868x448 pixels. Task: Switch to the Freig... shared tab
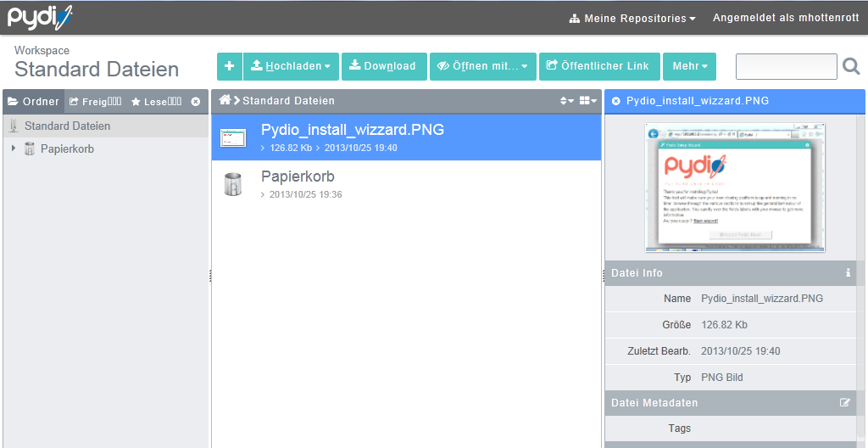point(95,102)
